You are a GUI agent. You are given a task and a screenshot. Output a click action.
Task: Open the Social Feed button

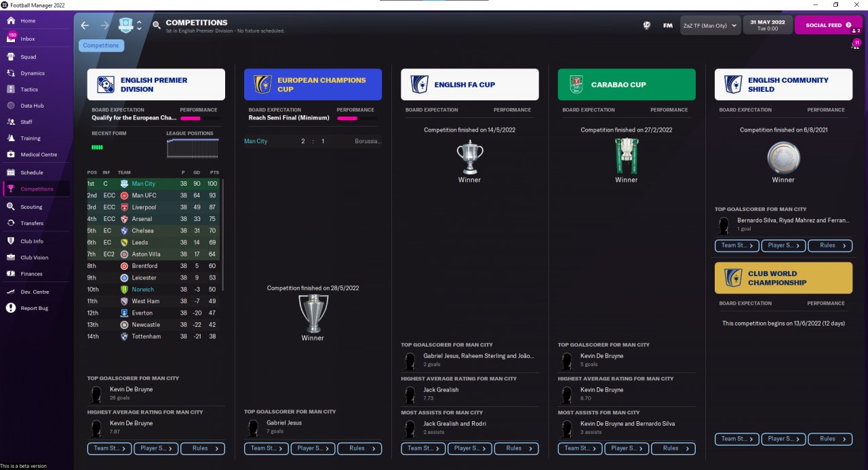coord(828,25)
